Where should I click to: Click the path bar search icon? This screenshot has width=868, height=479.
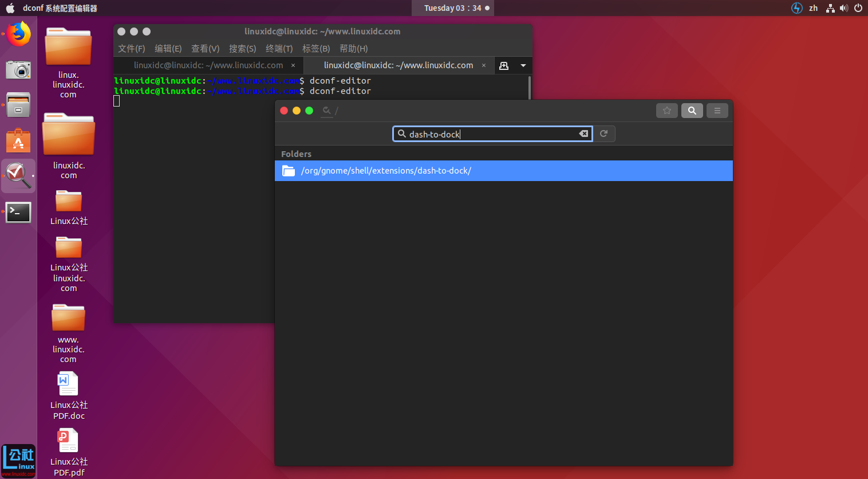click(x=326, y=111)
